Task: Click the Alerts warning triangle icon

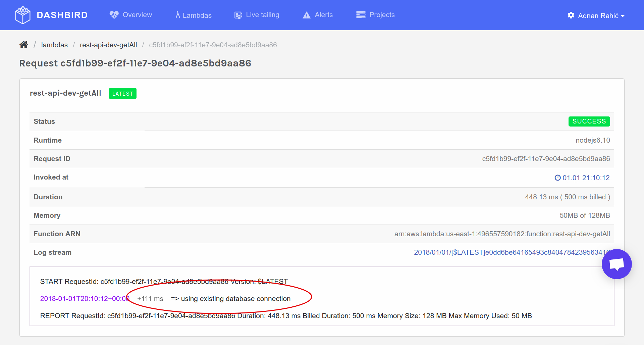Action: (307, 15)
